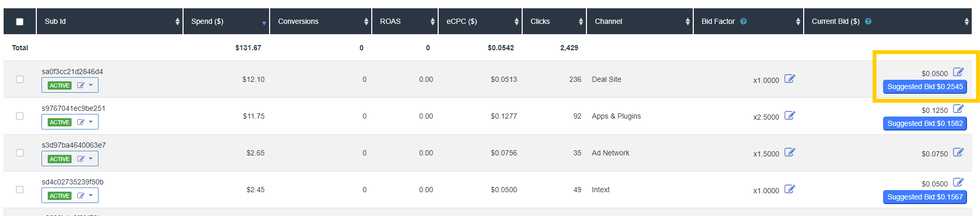Select checkbox for s3d97ba4640063e7 row
980x216 pixels.
pyautogui.click(x=20, y=153)
